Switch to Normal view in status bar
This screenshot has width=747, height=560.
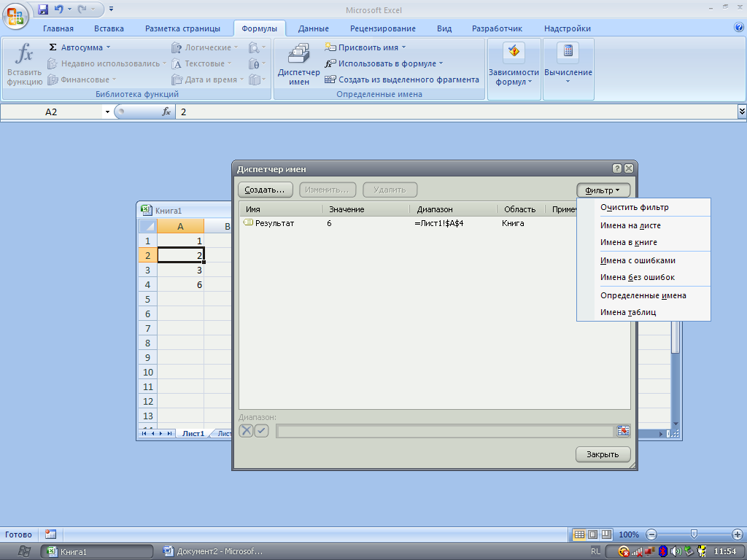[x=579, y=534]
